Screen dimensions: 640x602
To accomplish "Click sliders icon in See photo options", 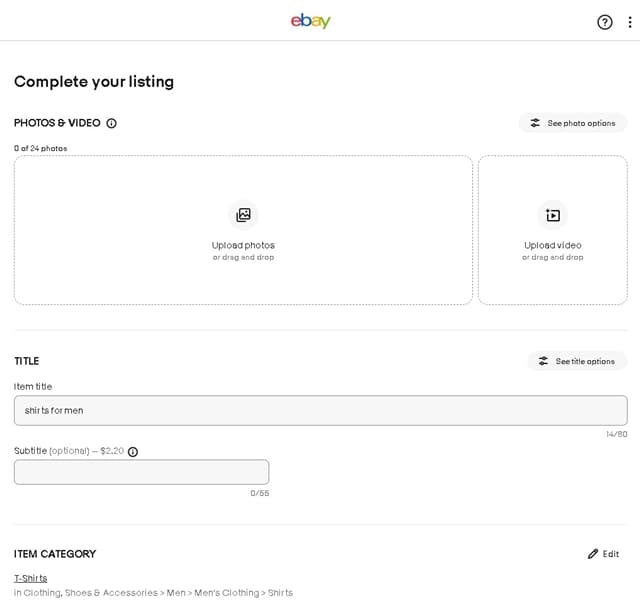I will (x=535, y=123).
